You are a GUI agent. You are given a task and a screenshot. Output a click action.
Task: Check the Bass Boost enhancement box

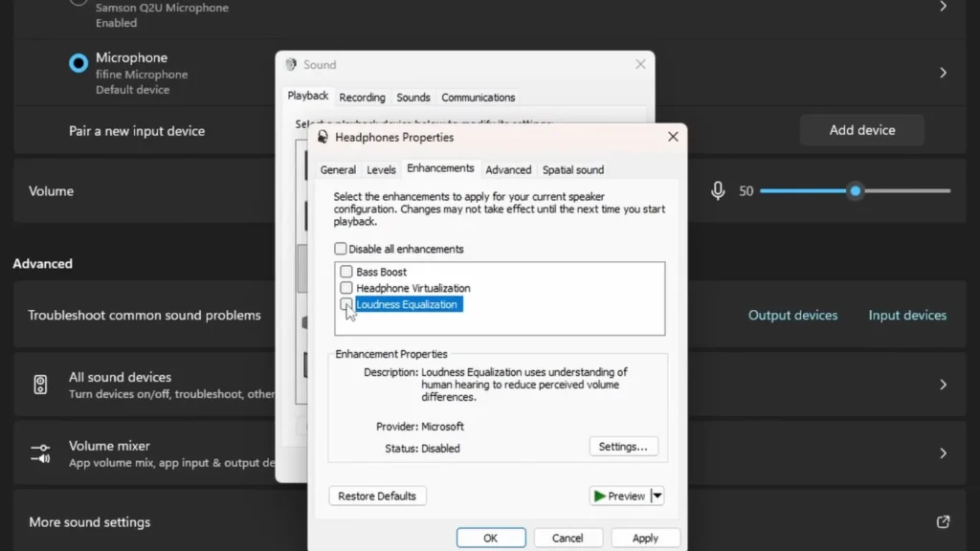tap(345, 272)
